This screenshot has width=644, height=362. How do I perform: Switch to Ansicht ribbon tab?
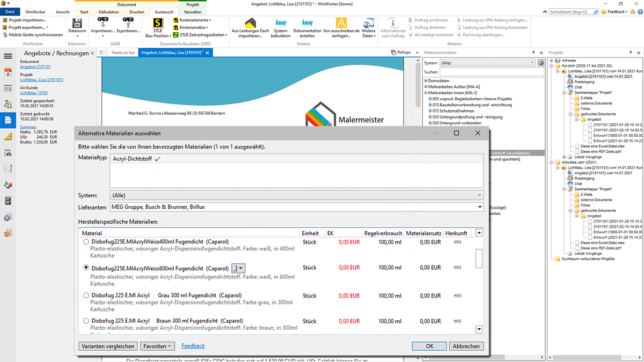pyautogui.click(x=63, y=11)
